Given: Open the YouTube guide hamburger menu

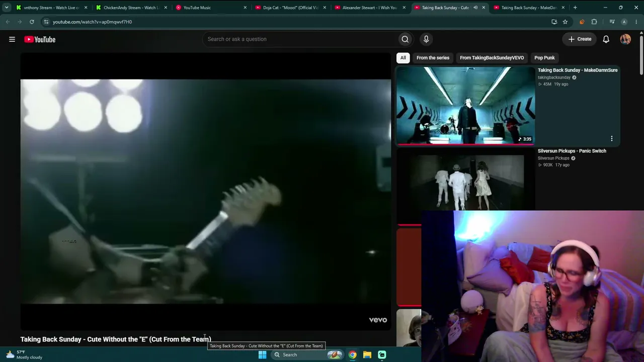Looking at the screenshot, I should [x=12, y=39].
